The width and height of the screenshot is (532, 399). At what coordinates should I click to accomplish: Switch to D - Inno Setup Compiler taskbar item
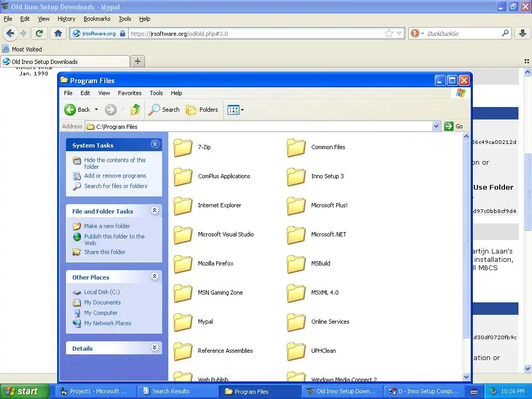(x=424, y=391)
